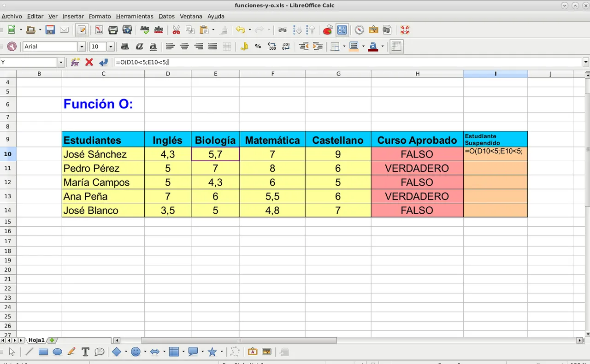Open the Formato menu
The width and height of the screenshot is (590, 364).
[x=100, y=16]
